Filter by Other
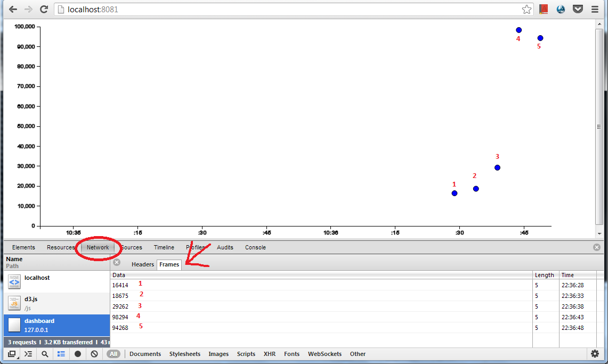The height and width of the screenshot is (364, 608). click(x=358, y=354)
